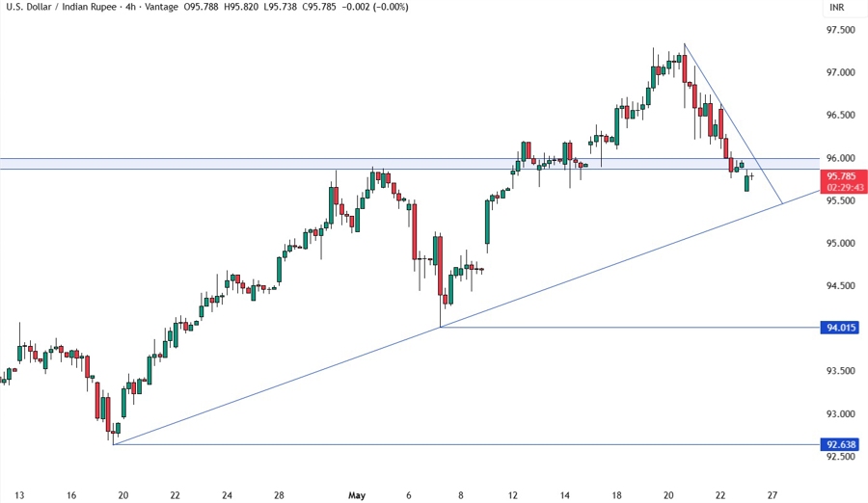Click the 24 date label on time axis

tap(227, 495)
